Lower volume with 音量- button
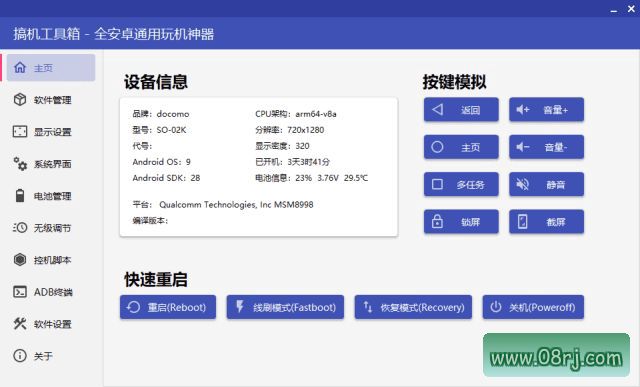Viewport: 640px width, 387px height. [547, 147]
